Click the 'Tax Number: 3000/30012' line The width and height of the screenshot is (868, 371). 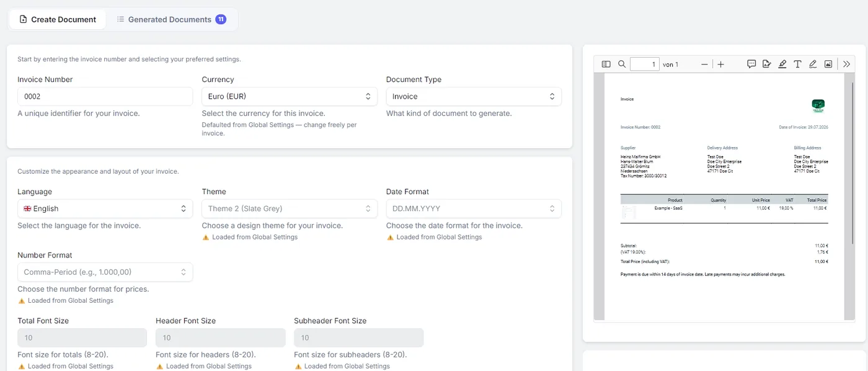644,176
